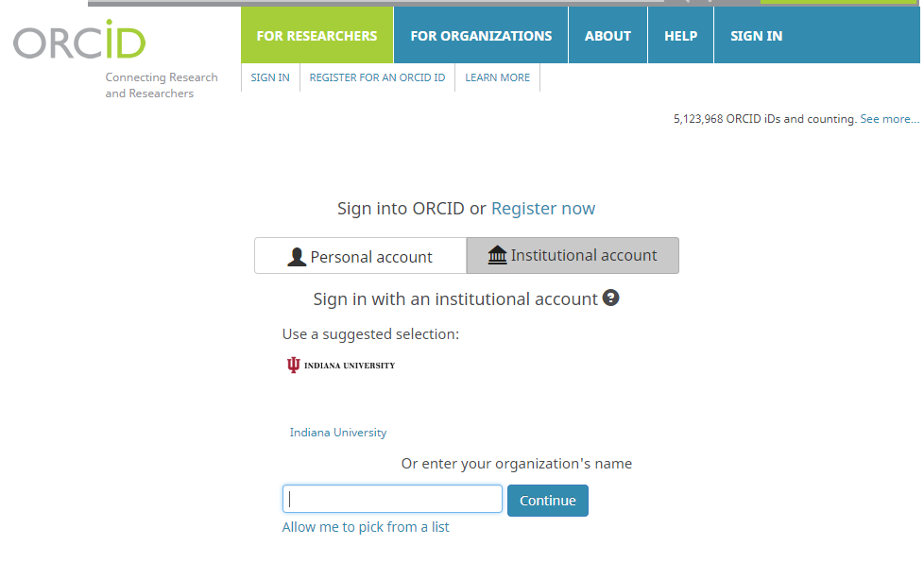Click the person icon on Personal account

click(x=297, y=257)
